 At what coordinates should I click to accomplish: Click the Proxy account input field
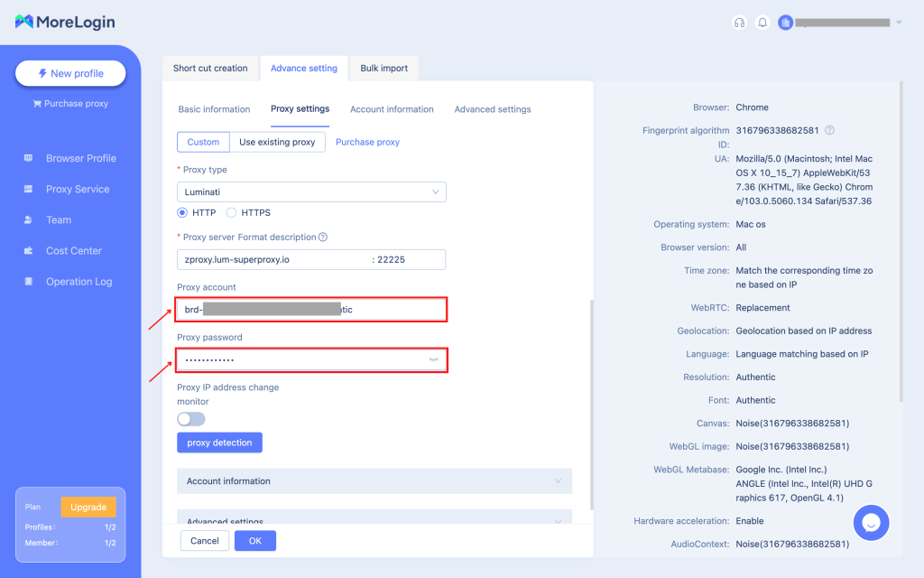click(x=311, y=310)
